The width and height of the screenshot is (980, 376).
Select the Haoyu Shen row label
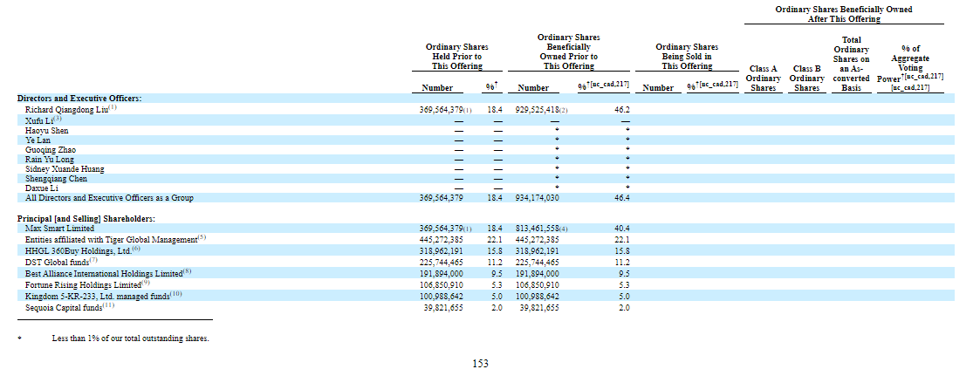click(47, 131)
